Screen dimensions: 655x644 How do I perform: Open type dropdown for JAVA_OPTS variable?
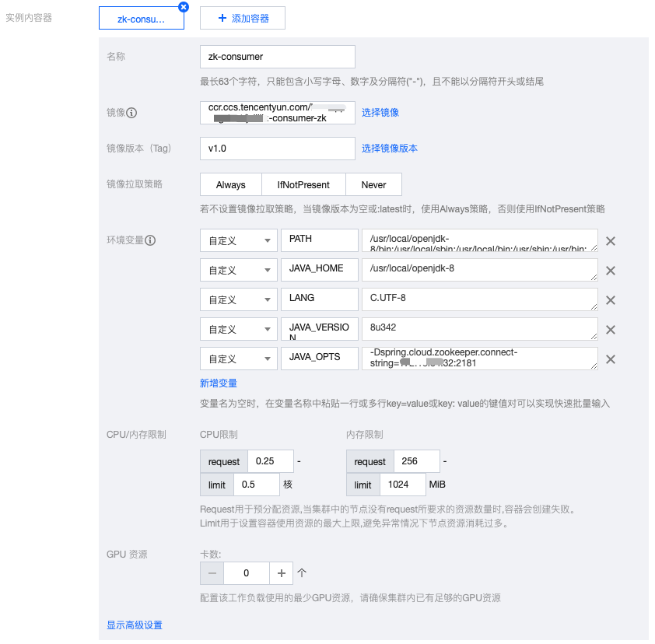238,359
